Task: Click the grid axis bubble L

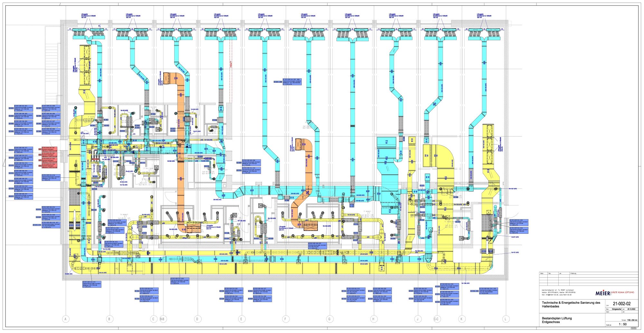Action: [x=506, y=319]
